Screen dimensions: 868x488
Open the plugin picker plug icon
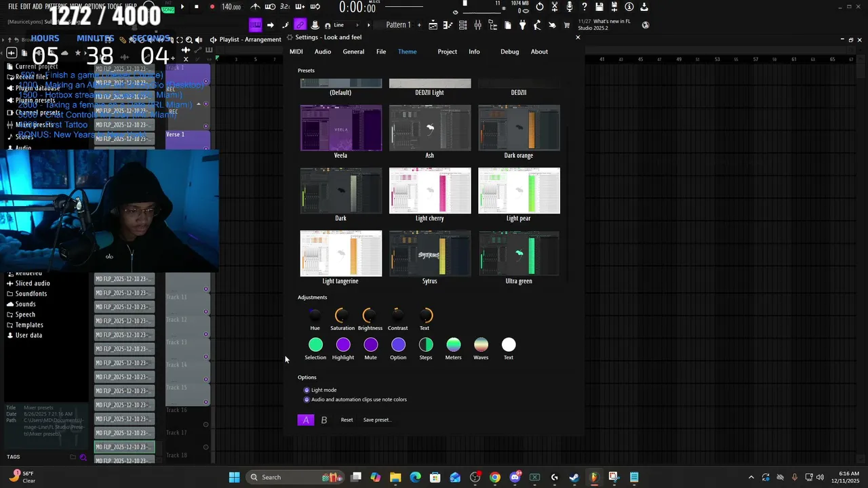point(522,25)
